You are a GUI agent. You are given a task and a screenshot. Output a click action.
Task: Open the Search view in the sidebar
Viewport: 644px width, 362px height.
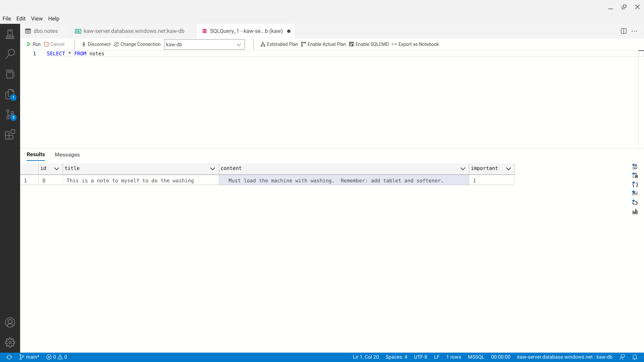pyautogui.click(x=10, y=54)
